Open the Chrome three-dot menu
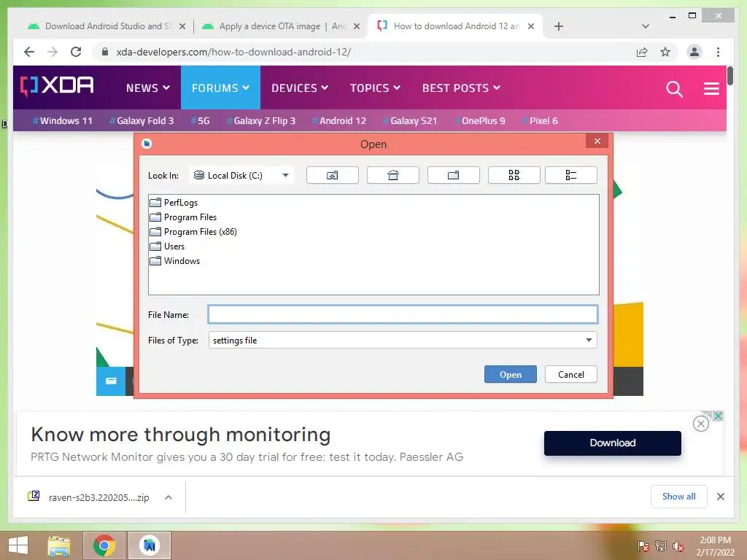The height and width of the screenshot is (560, 747). click(718, 52)
